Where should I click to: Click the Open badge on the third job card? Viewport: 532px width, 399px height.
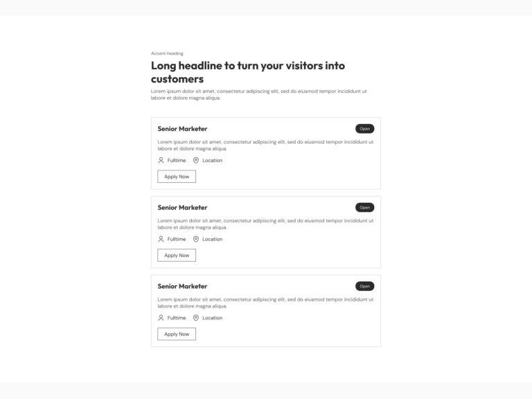click(364, 286)
